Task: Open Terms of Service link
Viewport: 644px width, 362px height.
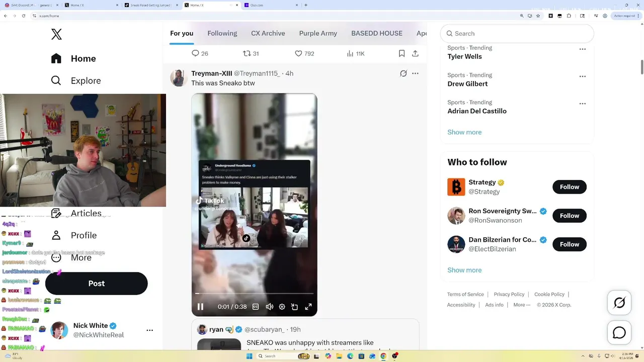Action: click(x=465, y=294)
